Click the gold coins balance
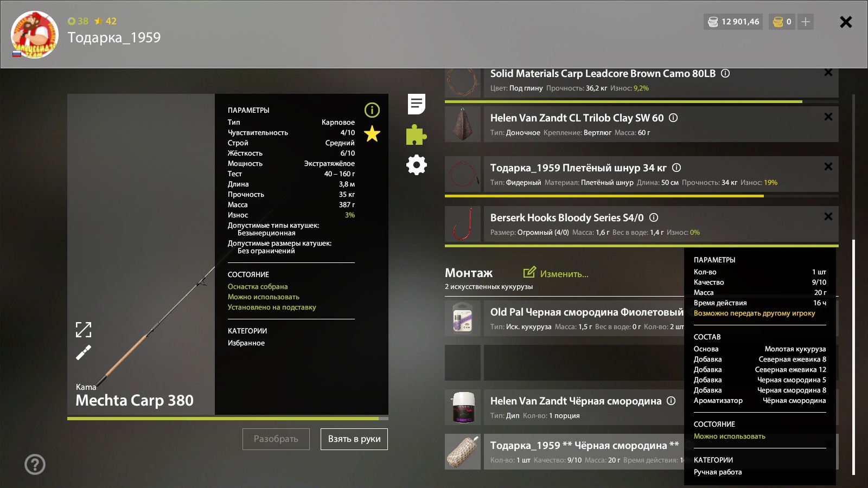The image size is (868, 488). coord(783,22)
